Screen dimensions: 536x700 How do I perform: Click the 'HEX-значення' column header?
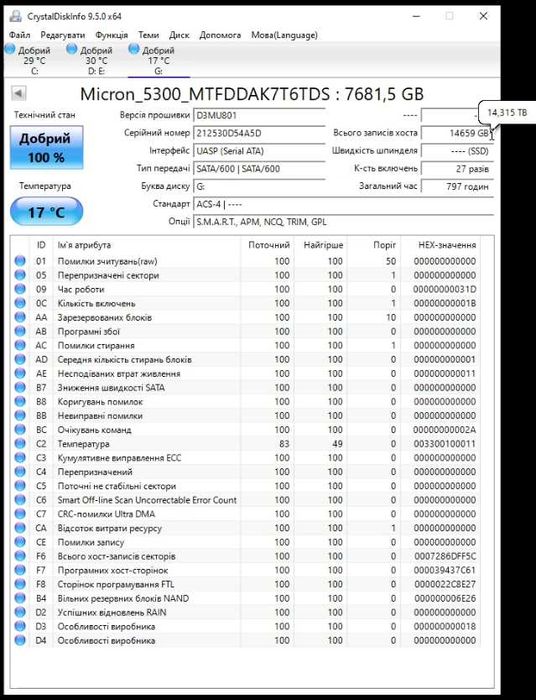447,245
